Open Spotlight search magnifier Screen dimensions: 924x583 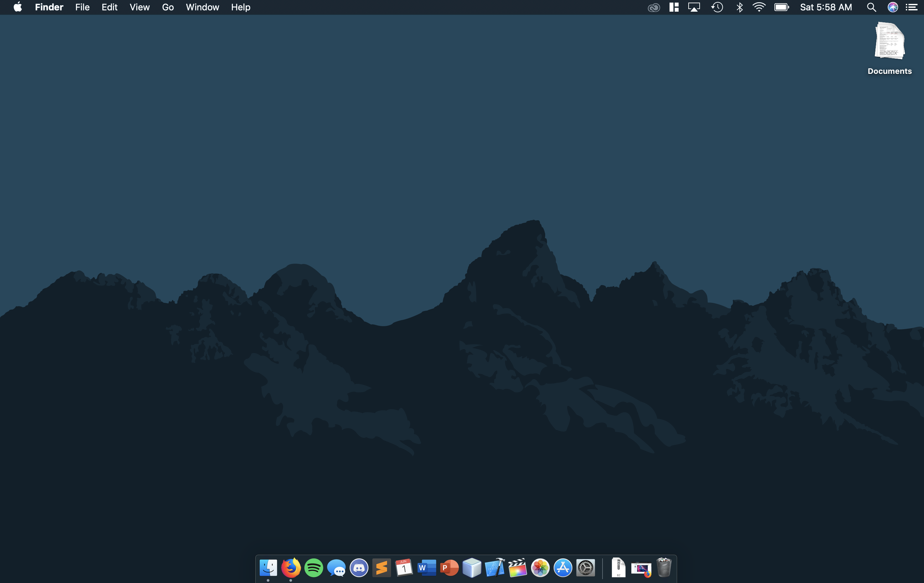pyautogui.click(x=872, y=7)
